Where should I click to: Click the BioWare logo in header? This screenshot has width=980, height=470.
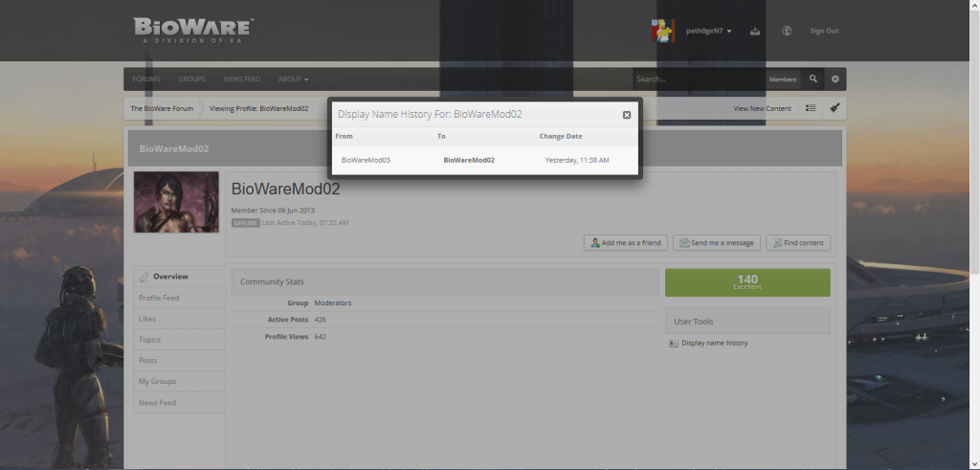tap(193, 31)
